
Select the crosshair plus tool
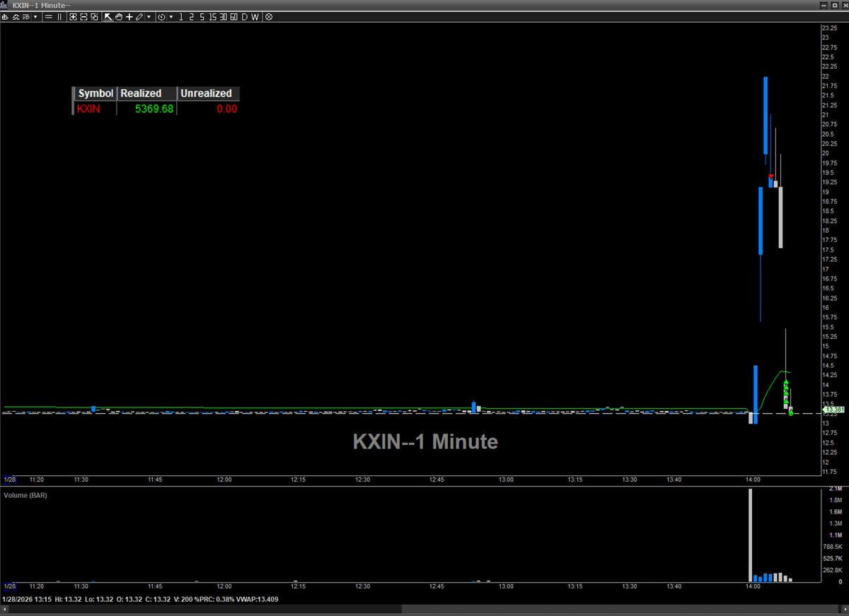tap(129, 17)
